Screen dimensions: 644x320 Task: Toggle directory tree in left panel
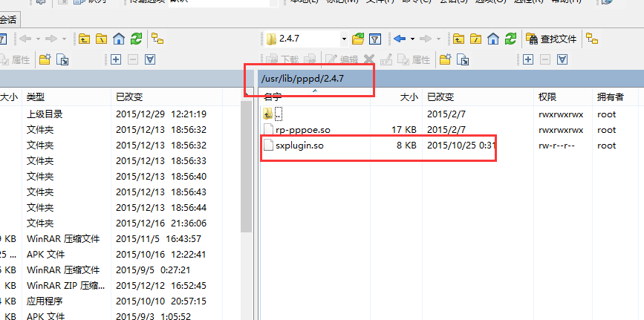tap(157, 39)
